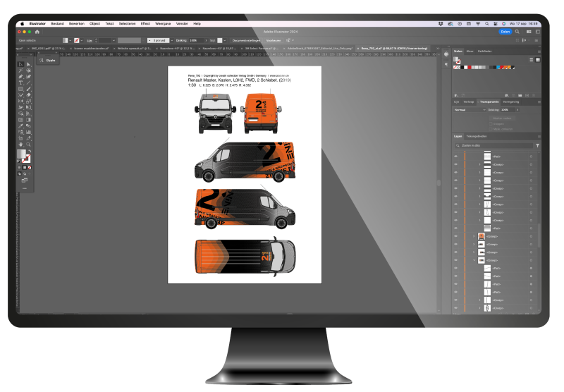Image resolution: width=564 pixels, height=392 pixels.
Task: Select the Rectangle tool
Action: point(20,89)
